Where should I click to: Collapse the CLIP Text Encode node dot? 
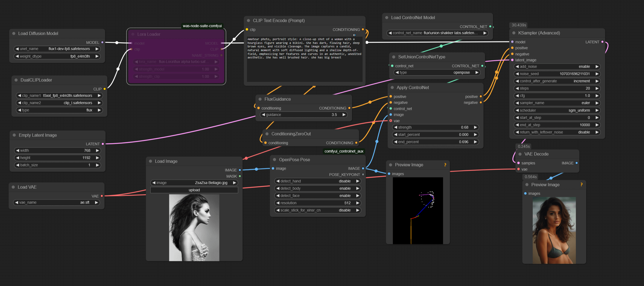tap(249, 21)
